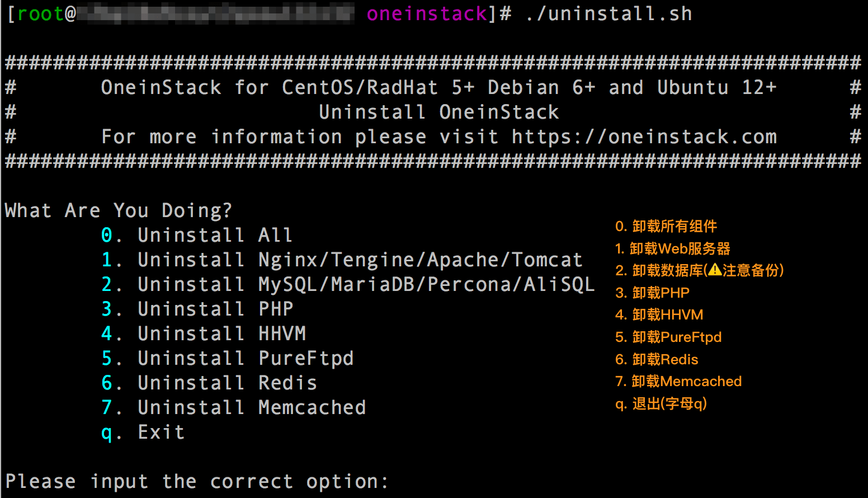Click Uninstall MySQL/MariaDB/Percona/AliSQL option
This screenshot has width=868, height=498.
click(348, 285)
